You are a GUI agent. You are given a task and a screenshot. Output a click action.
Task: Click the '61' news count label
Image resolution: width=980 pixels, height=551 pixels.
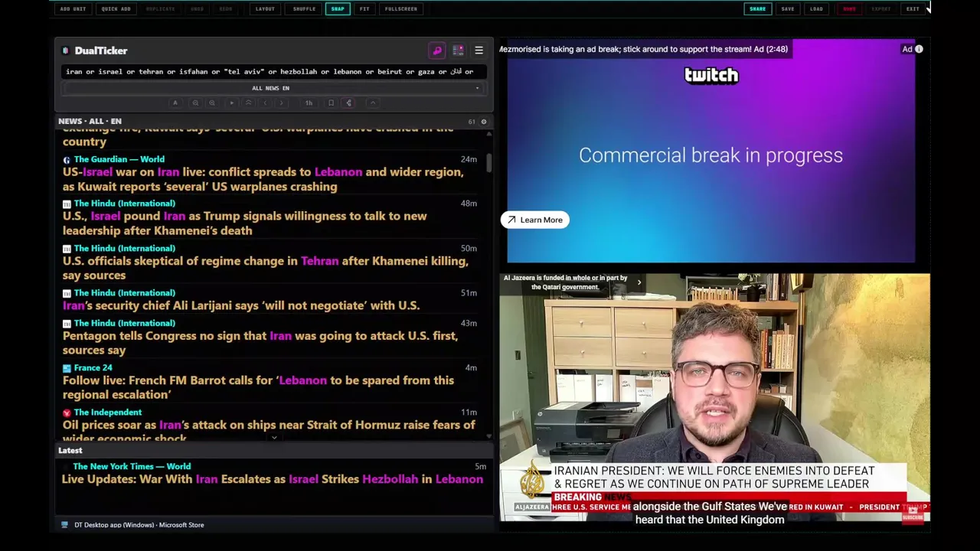(472, 122)
